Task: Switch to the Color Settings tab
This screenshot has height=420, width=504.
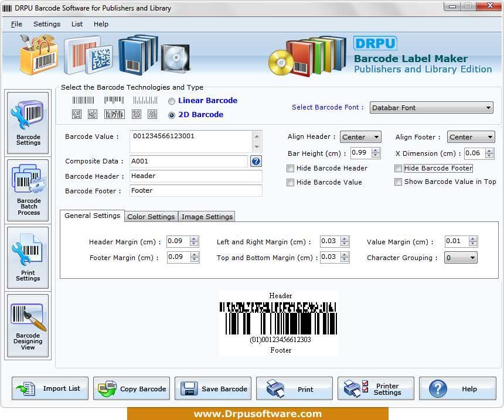Action: (151, 217)
